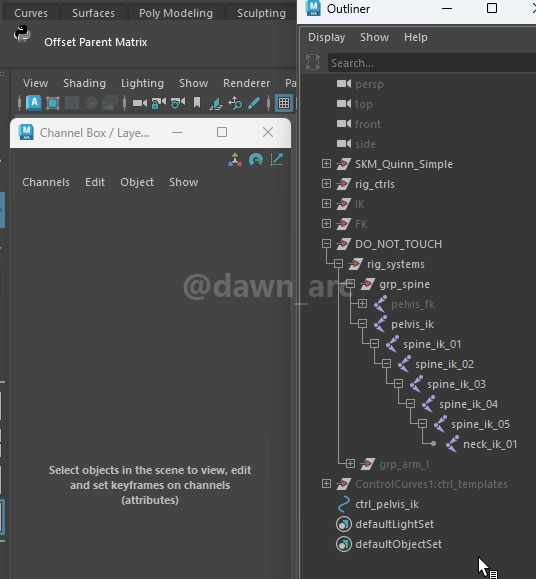
Task: Expand the IK group
Action: tap(326, 203)
